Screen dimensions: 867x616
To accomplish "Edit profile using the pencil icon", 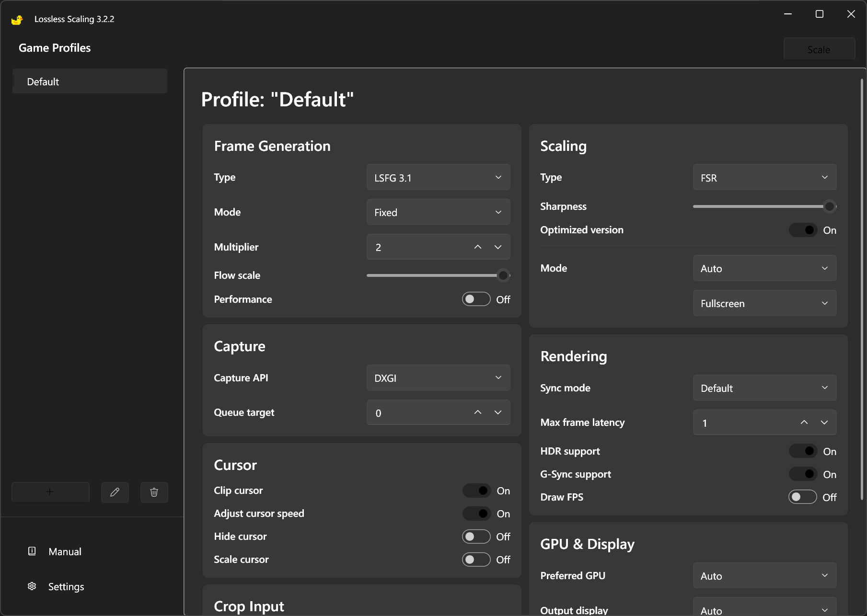I will (115, 492).
